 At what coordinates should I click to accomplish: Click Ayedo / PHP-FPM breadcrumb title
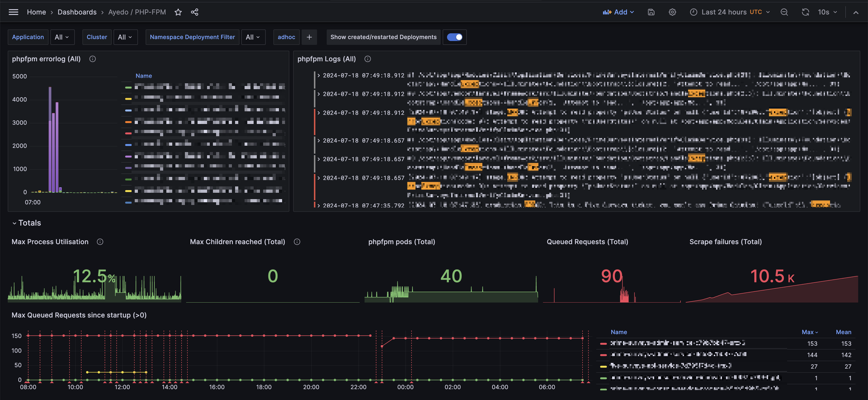[137, 12]
